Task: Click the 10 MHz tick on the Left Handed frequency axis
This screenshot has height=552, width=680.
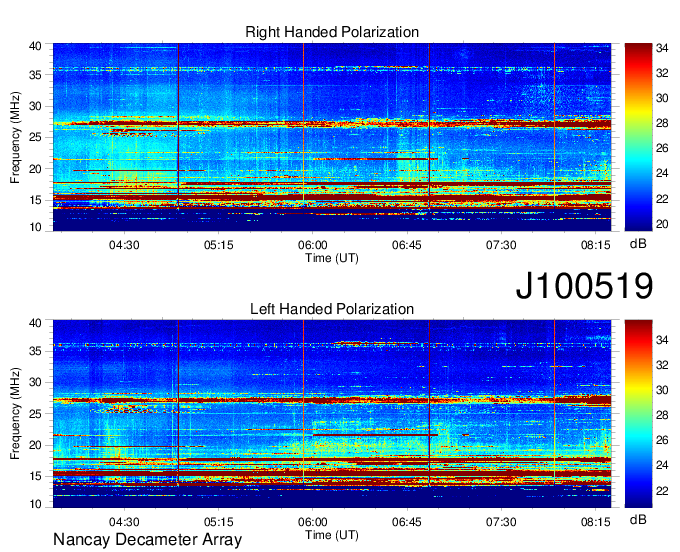Action: coord(35,504)
